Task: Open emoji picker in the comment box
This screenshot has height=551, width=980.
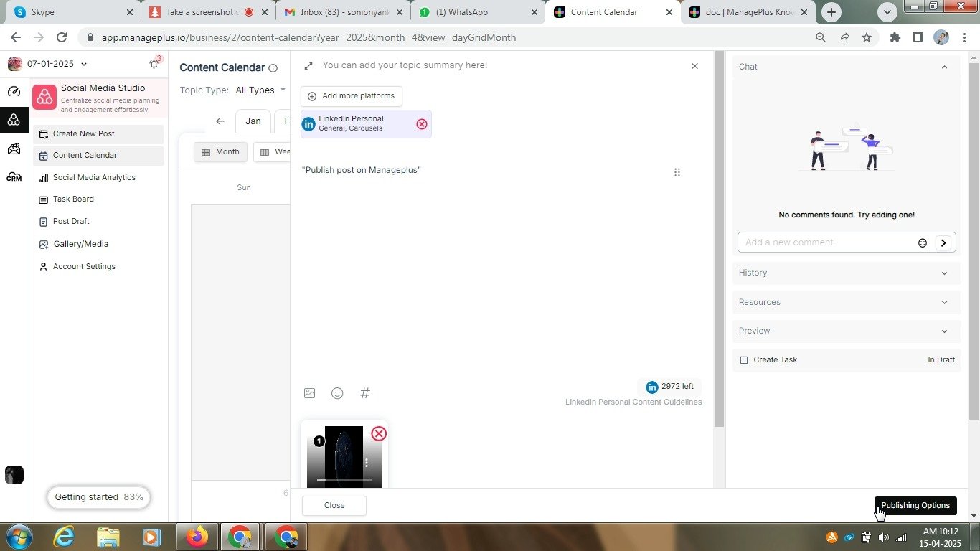Action: (x=923, y=242)
